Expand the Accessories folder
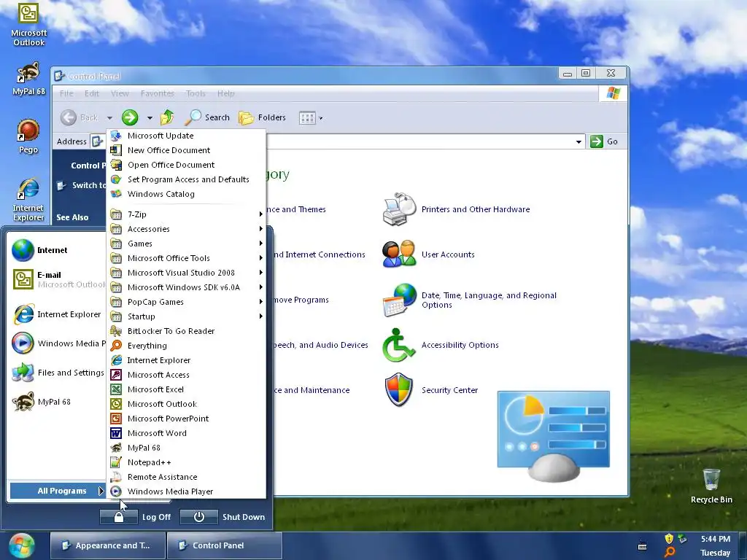This screenshot has width=747, height=560. (x=186, y=229)
